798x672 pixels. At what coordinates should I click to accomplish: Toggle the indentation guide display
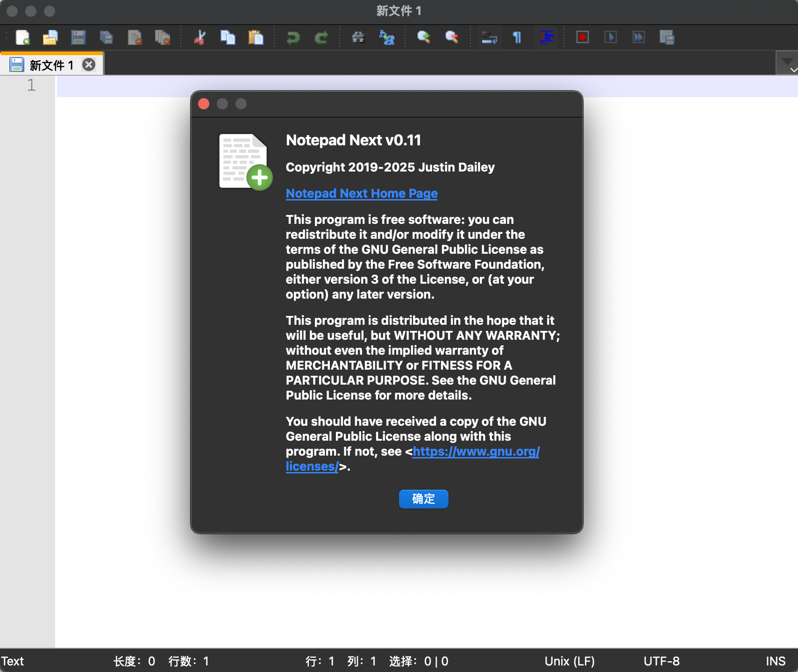click(546, 37)
